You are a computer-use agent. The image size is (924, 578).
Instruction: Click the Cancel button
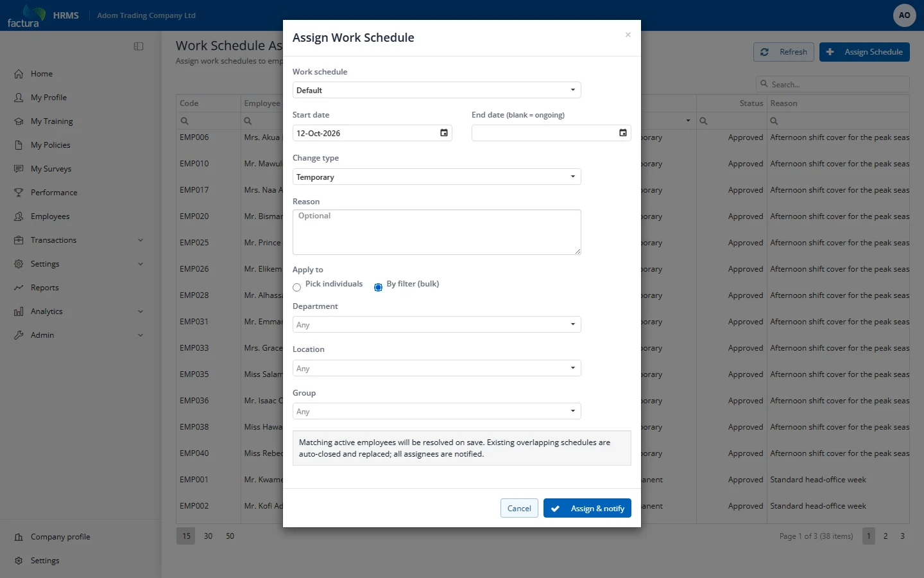pyautogui.click(x=519, y=508)
